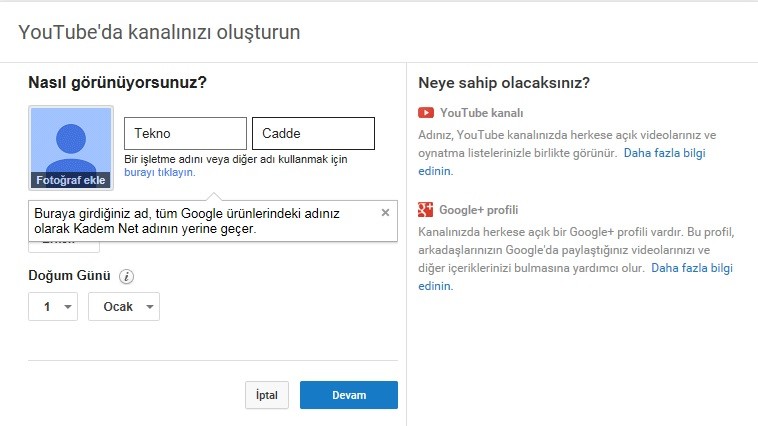Viewport: 758px width, 426px height.
Task: Click the Doğum Günü info icon
Action: pyautogui.click(x=127, y=276)
